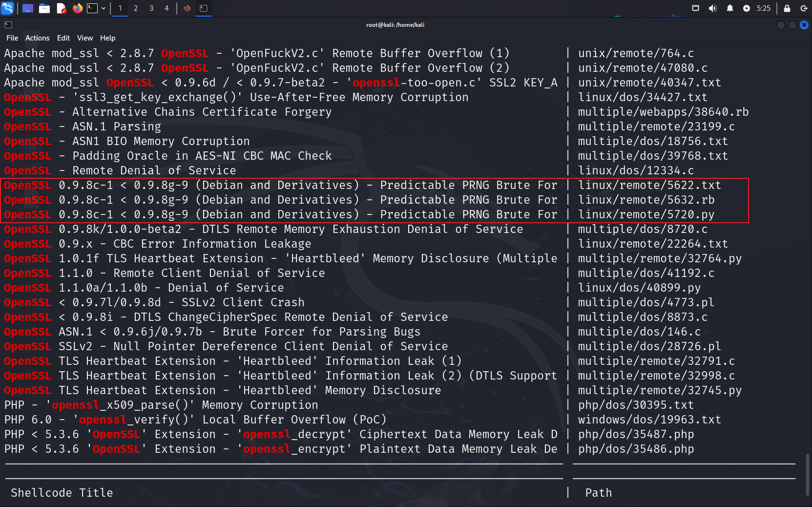Click path multiple/remote/32998.c
The image size is (812, 507).
tap(657, 376)
